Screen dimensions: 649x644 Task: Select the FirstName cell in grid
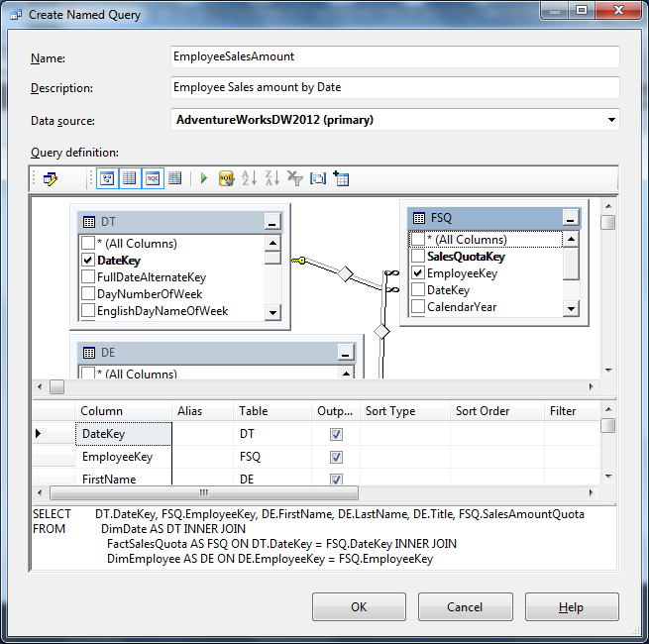click(123, 479)
